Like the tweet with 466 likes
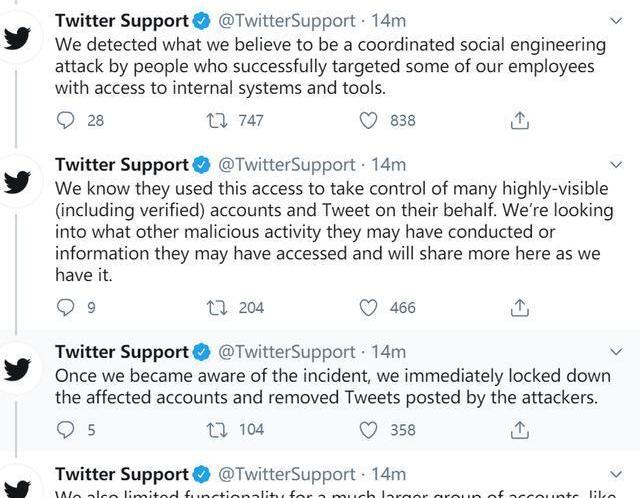The height and width of the screenshot is (498, 640). (368, 307)
